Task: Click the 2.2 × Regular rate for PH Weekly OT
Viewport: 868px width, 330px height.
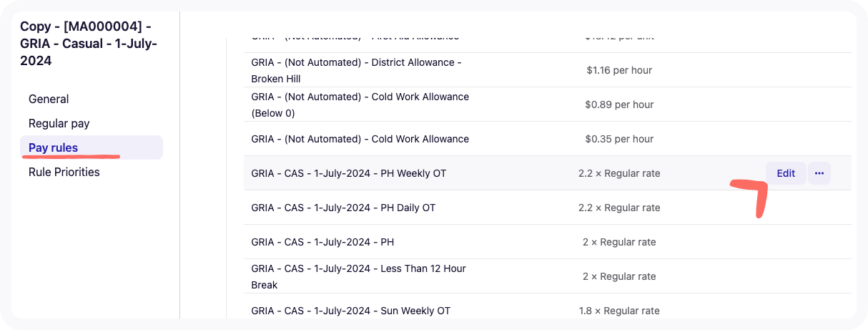Action: tap(619, 173)
